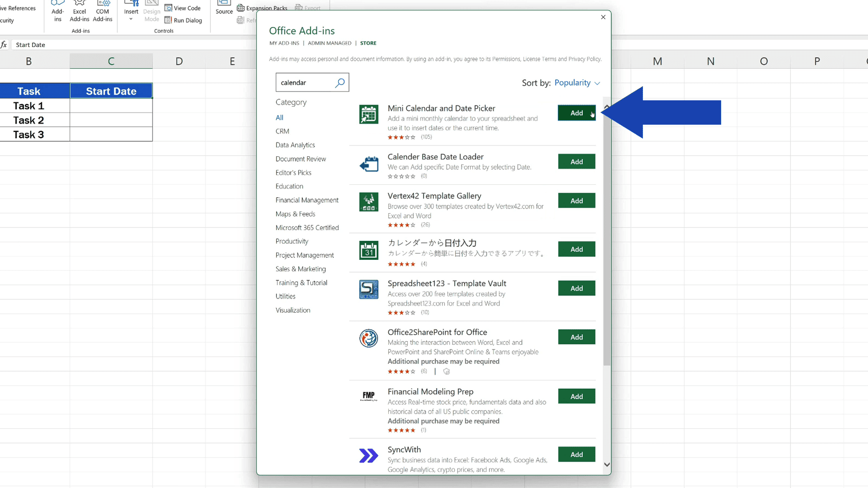Screen dimensions: 868x488
Task: Click the dialog scrollbar down arrow
Action: pyautogui.click(x=607, y=464)
